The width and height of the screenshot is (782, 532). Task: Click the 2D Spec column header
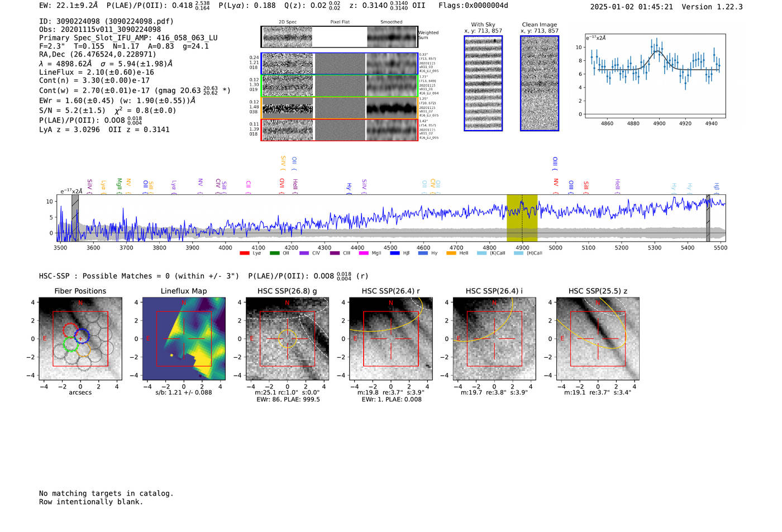[288, 22]
